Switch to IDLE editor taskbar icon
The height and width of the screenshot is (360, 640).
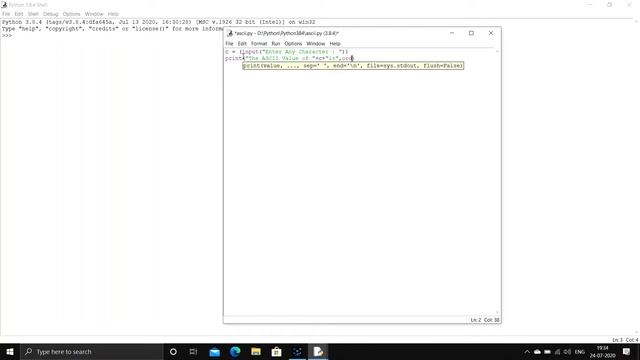tap(318, 351)
